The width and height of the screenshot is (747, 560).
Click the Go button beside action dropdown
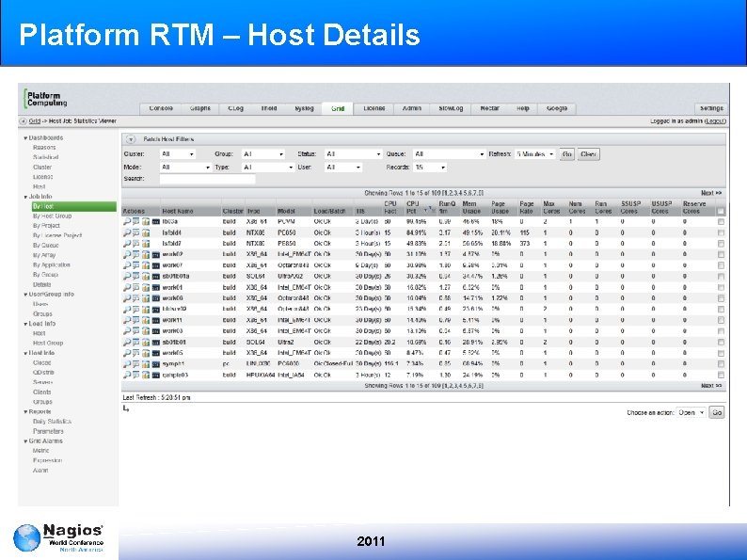point(717,412)
